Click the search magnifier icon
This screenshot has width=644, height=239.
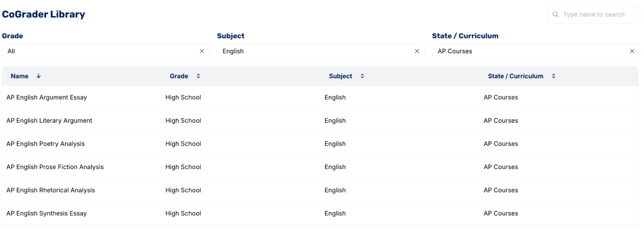pyautogui.click(x=555, y=15)
